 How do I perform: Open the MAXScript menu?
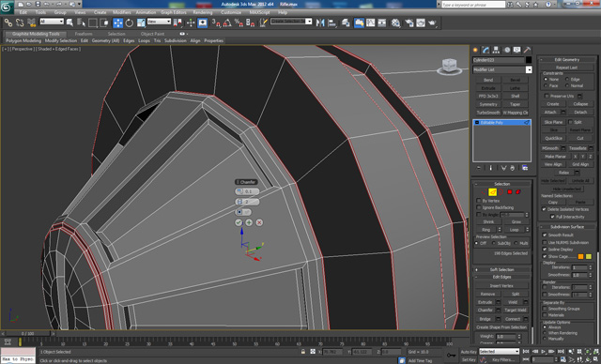click(259, 12)
